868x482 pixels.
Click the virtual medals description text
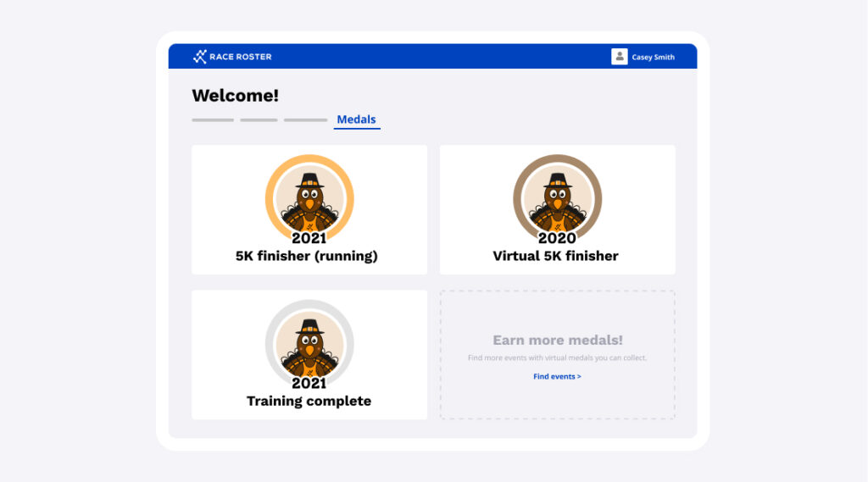tap(557, 358)
